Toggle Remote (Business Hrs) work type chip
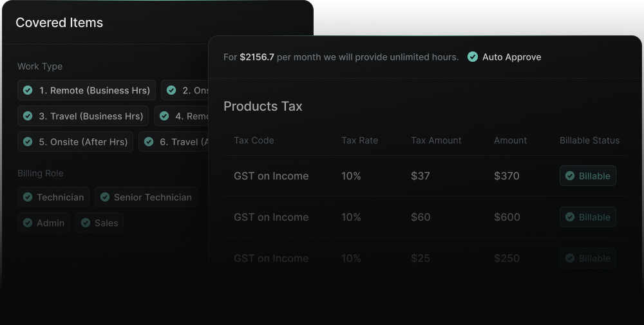644x325 pixels. 86,91
